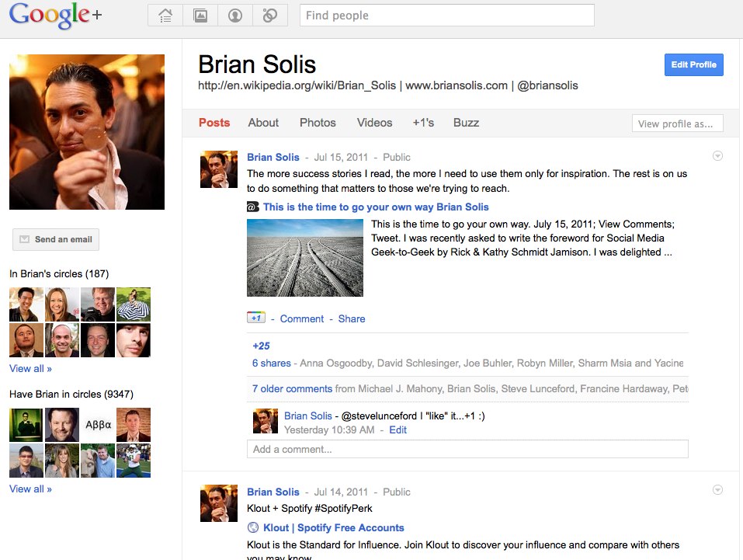Screen dimensions: 743x560
Task: Click the Google+ logo
Action: [55, 15]
